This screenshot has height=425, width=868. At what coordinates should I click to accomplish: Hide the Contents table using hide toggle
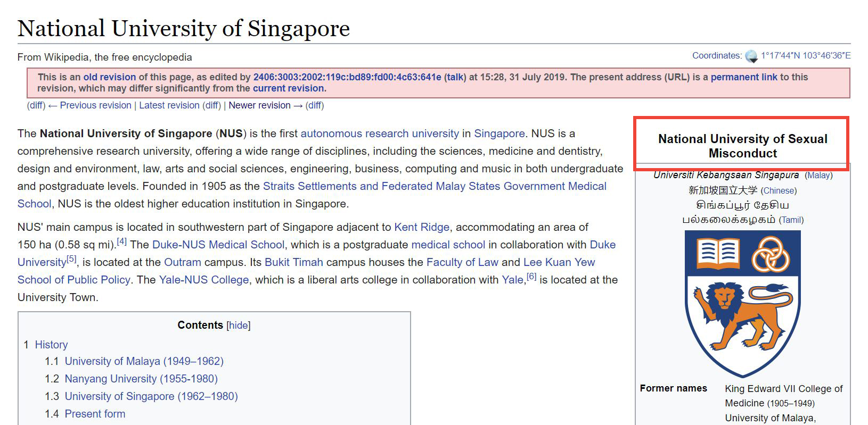point(239,326)
